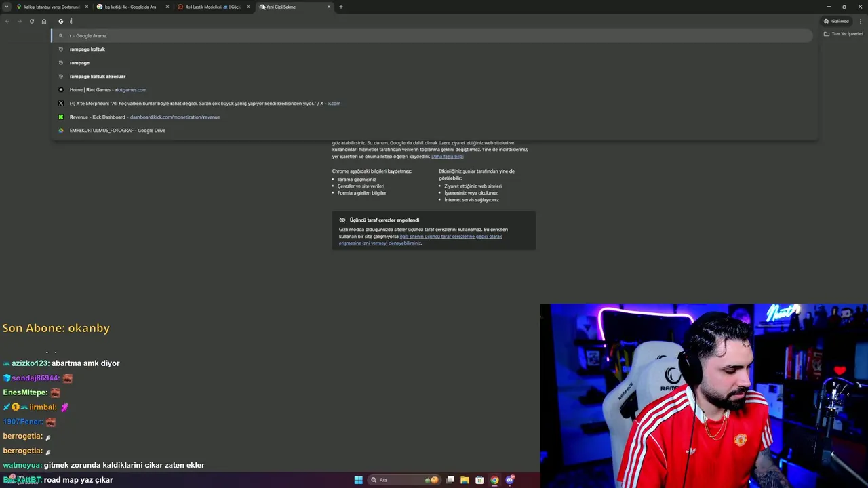Click the magnifier icon in first suggestion
The height and width of the screenshot is (488, 868).
(61, 35)
